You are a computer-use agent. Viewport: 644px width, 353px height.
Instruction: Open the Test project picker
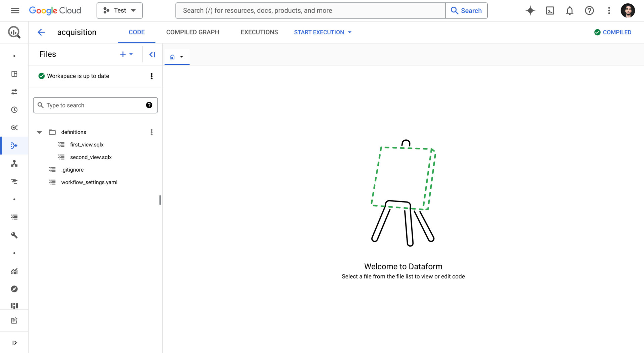point(119,10)
